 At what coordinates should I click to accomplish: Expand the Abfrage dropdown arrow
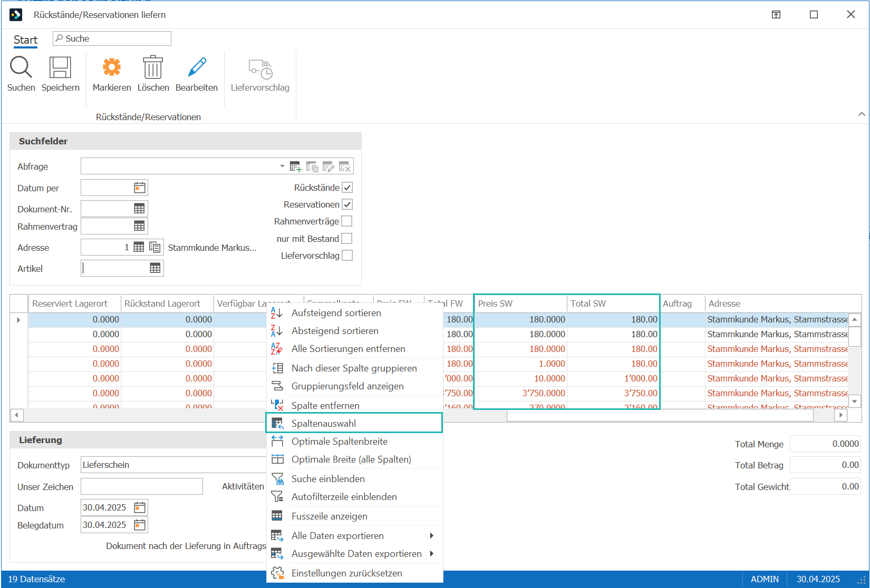tap(282, 166)
